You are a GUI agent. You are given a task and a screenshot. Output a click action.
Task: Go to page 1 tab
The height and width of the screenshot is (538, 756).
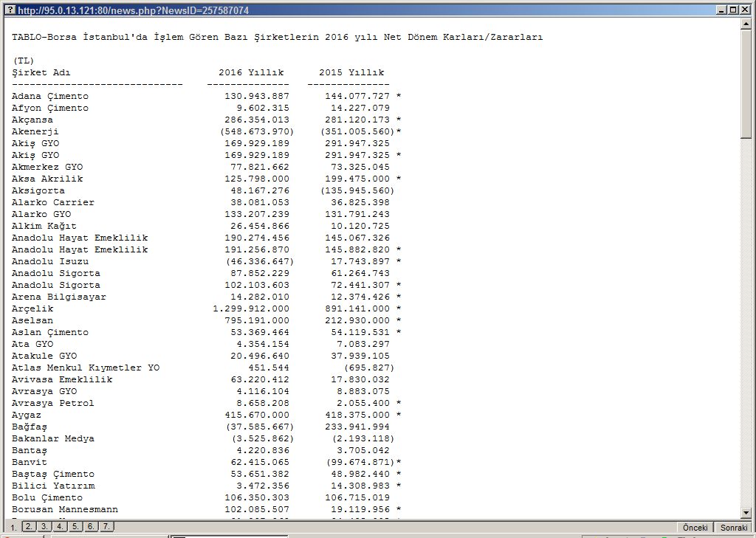(13, 528)
